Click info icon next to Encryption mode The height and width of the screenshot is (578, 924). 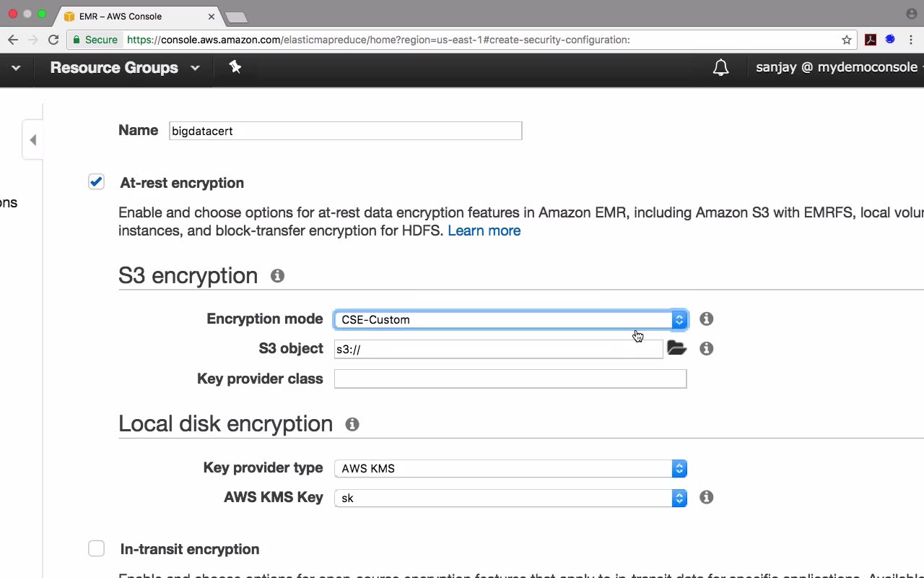(707, 319)
